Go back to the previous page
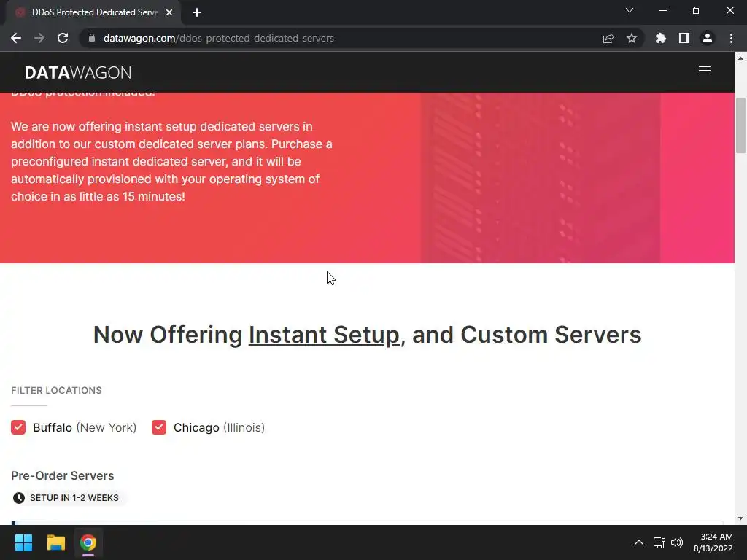Viewport: 747px width, 560px height. [x=16, y=38]
